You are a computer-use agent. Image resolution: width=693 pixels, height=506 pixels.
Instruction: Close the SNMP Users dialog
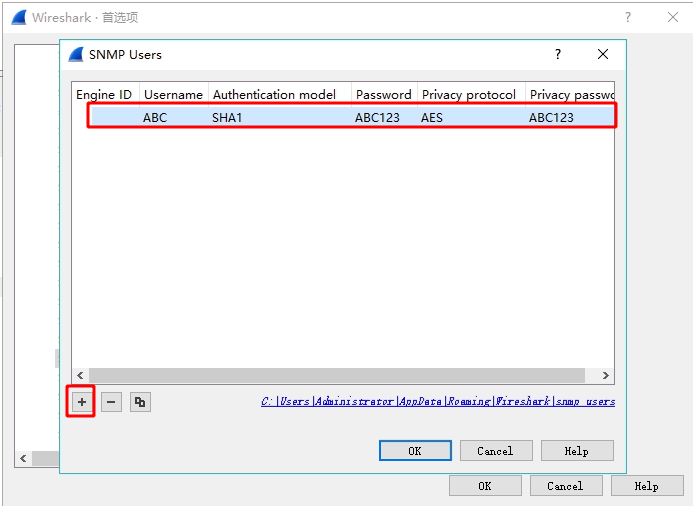coord(603,54)
